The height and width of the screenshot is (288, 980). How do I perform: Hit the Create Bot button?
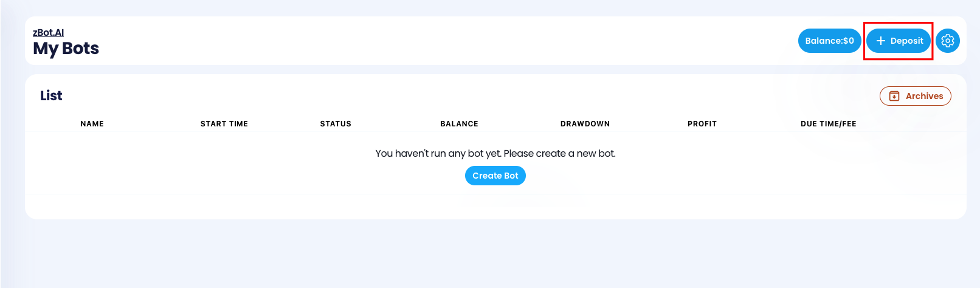[495, 176]
